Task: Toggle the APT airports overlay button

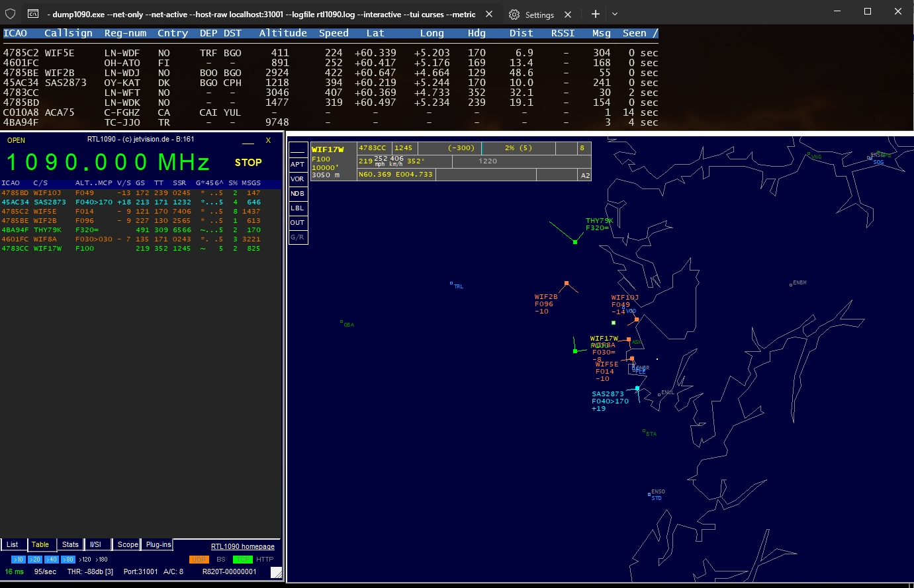Action: point(298,164)
